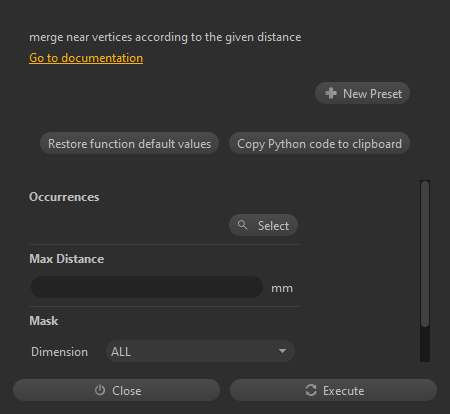The height and width of the screenshot is (414, 450).
Task: Click the power icon on Close
Action: click(100, 390)
